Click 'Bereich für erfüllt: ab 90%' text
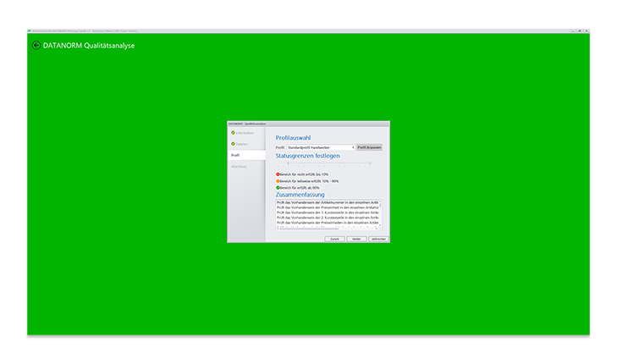Screen dimensions: 617x364 pyautogui.click(x=300, y=188)
